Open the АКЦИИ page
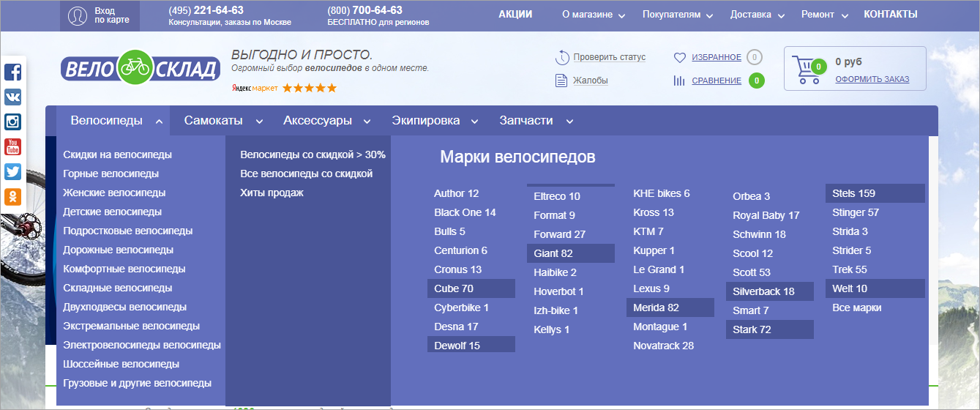Screen dimensions: 980x410 pos(515,14)
